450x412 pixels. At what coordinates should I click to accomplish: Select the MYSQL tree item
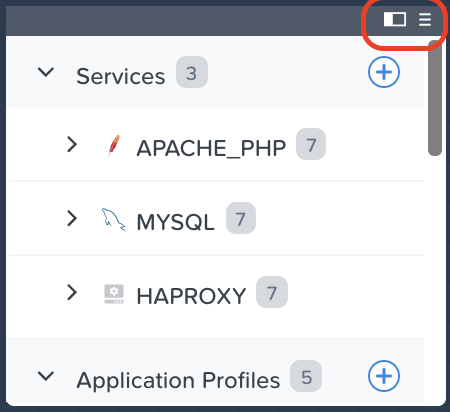pyautogui.click(x=215, y=219)
